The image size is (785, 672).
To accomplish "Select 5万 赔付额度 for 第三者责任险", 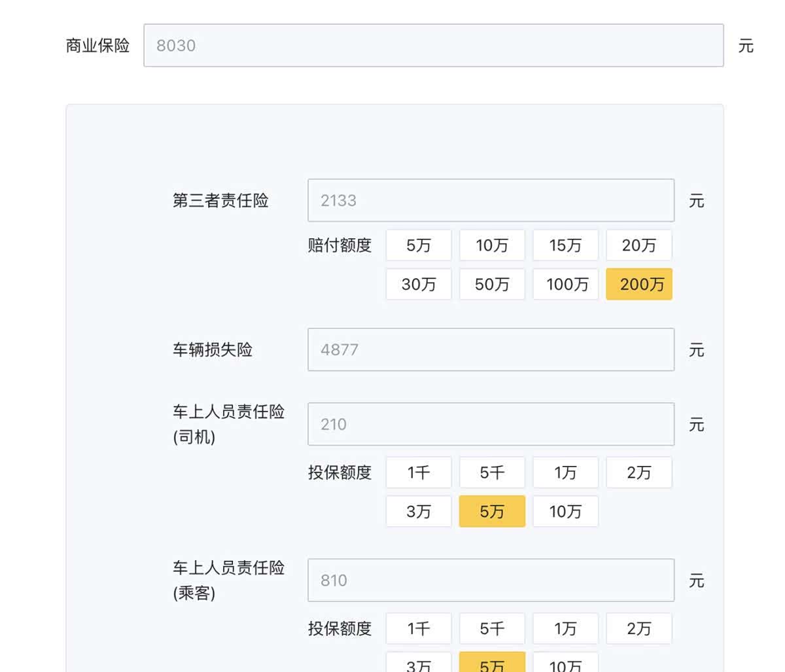I will pyautogui.click(x=419, y=245).
